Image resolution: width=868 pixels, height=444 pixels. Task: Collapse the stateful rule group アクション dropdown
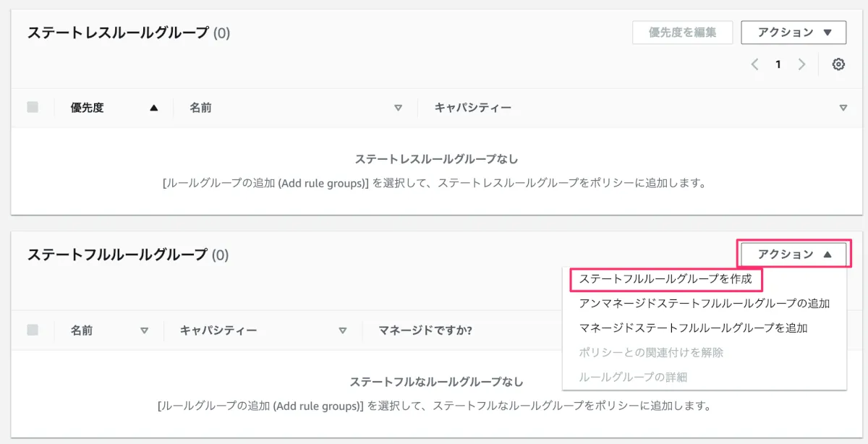click(793, 254)
